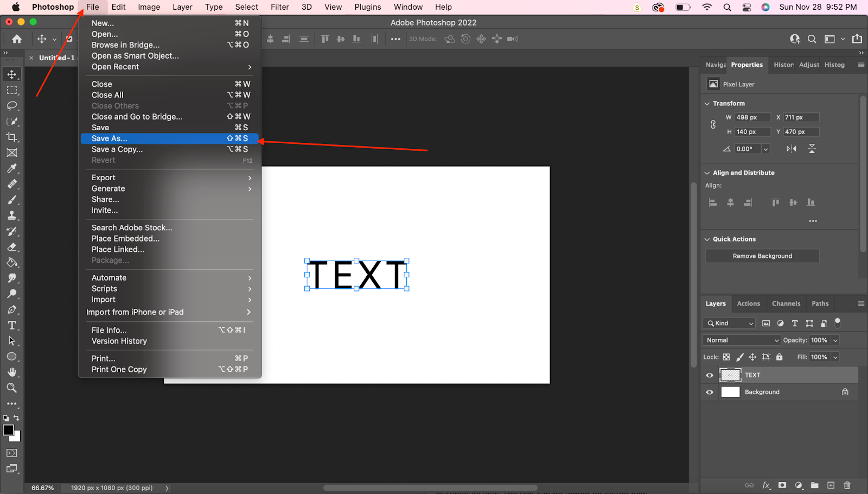Viewport: 868px width, 494px height.
Task: Select the Clone Stamp tool
Action: point(12,216)
